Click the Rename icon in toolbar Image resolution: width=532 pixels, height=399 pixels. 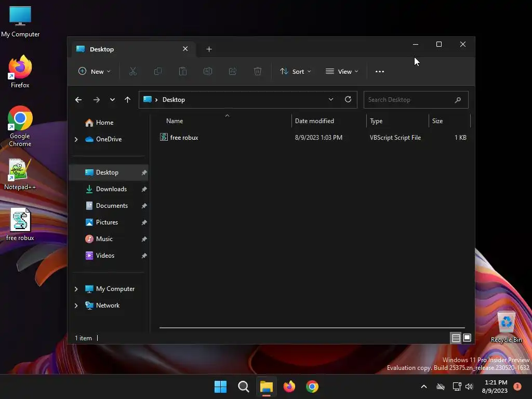pyautogui.click(x=208, y=71)
